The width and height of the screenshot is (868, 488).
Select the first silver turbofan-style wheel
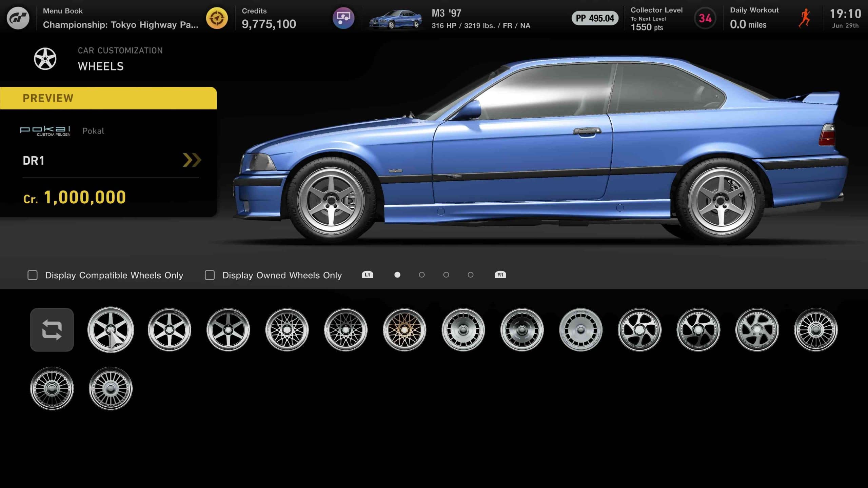[463, 330]
